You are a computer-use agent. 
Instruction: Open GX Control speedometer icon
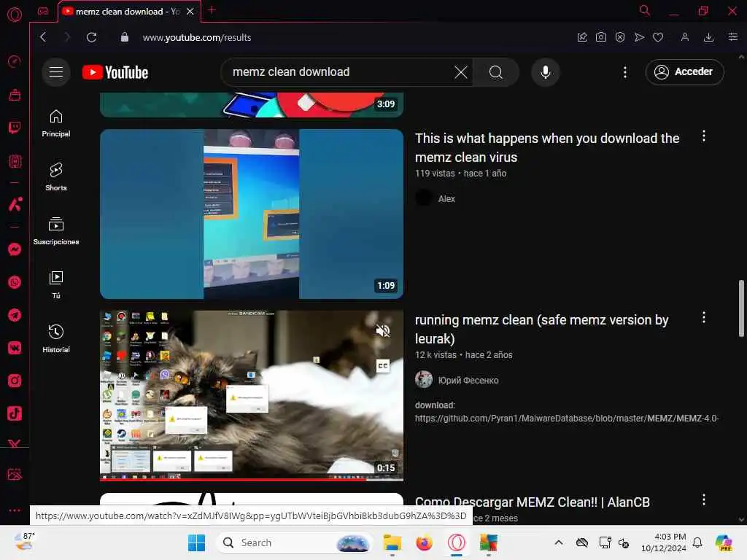(x=15, y=61)
